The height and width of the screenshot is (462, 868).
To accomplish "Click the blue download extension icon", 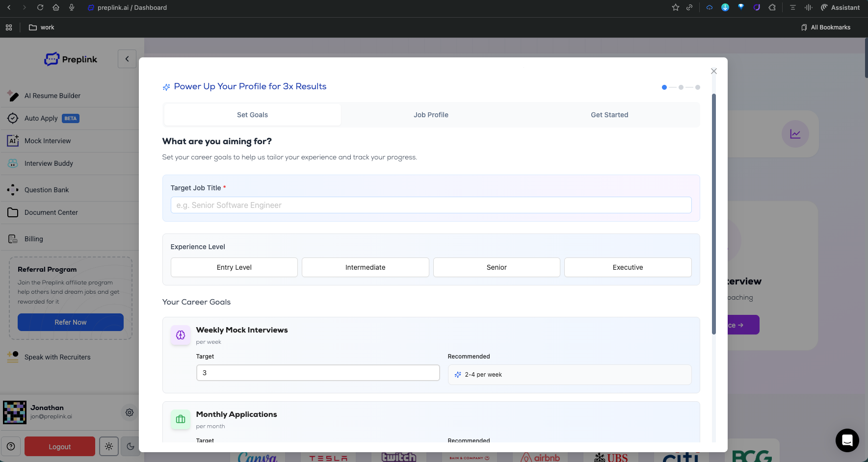I will [725, 7].
